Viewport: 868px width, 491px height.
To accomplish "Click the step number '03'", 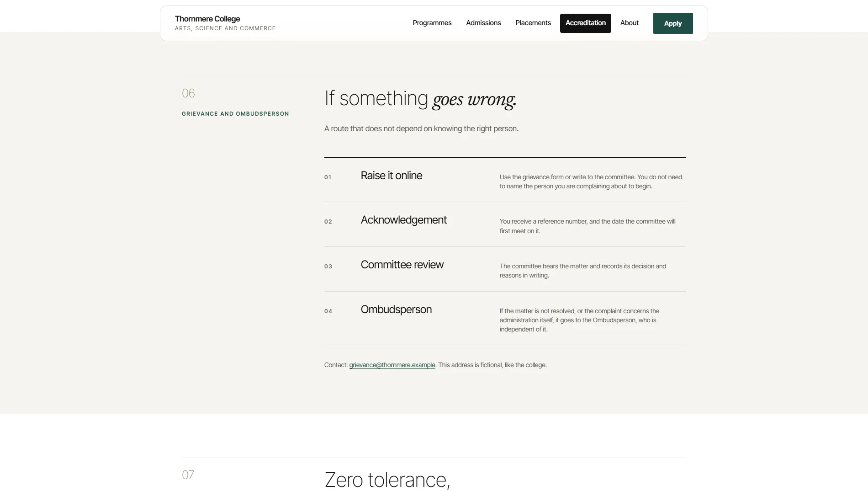I will [x=328, y=267].
